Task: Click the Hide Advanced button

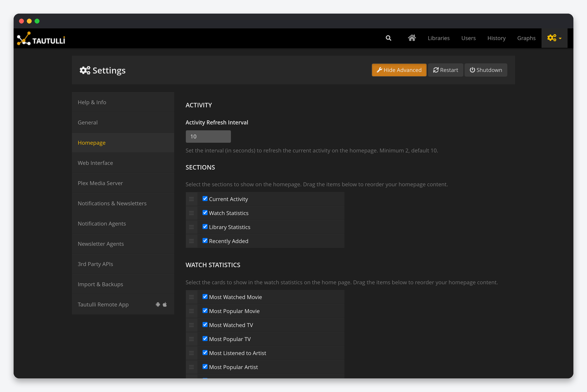Action: coord(399,70)
